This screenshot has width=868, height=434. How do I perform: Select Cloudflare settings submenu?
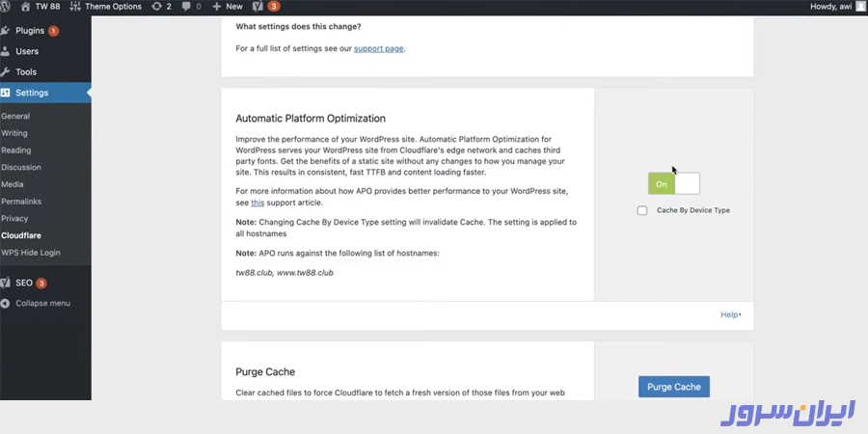pyautogui.click(x=21, y=235)
